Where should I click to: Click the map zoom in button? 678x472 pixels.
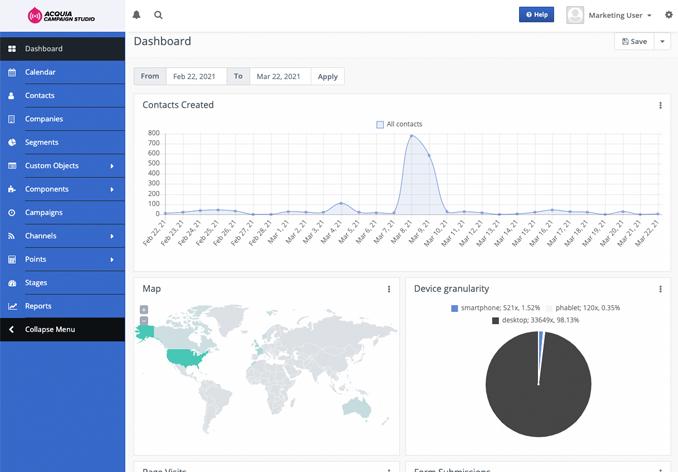click(x=144, y=309)
